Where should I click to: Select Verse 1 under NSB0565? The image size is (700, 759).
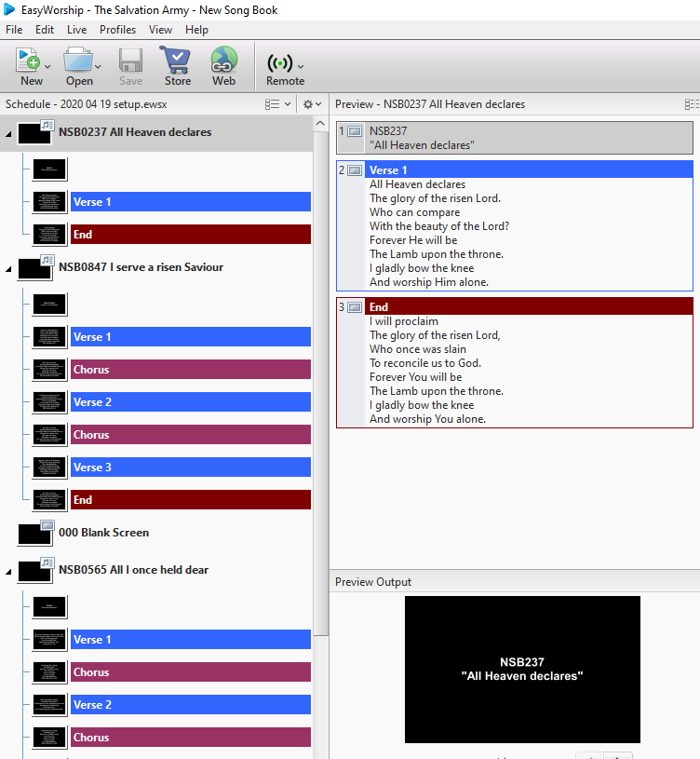point(191,640)
